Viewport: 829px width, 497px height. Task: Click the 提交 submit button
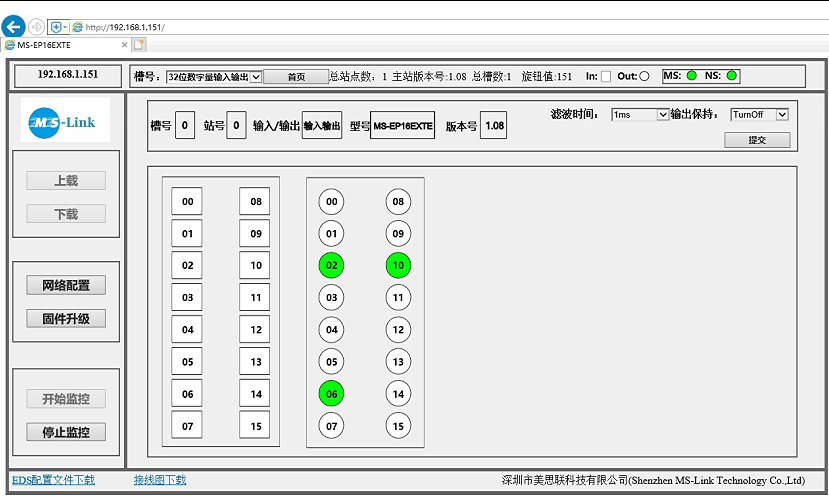click(x=757, y=140)
